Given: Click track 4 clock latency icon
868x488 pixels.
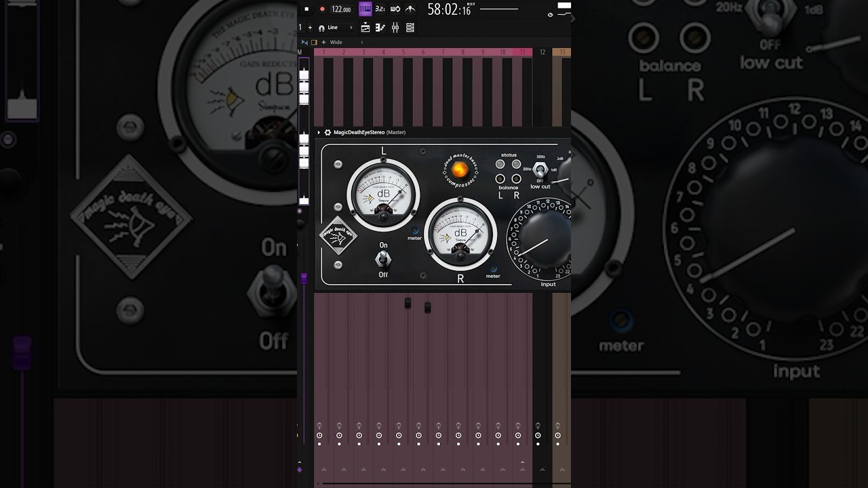Looking at the screenshot, I should pos(379,436).
